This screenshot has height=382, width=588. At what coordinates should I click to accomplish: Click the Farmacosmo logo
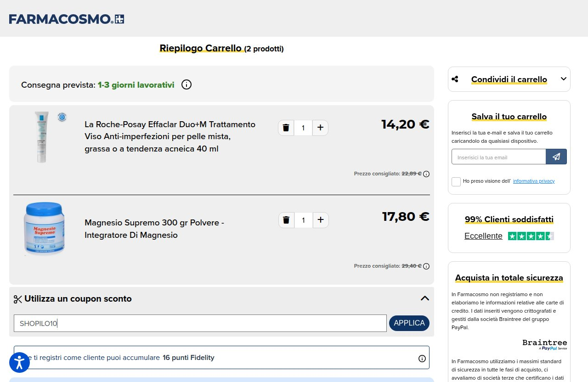pos(67,19)
